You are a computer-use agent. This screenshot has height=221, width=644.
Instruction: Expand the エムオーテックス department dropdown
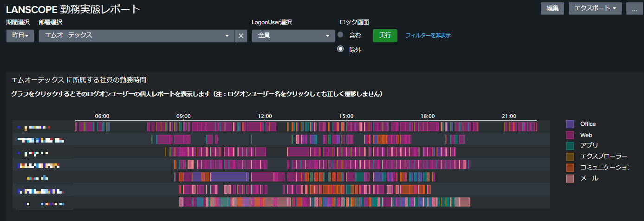pyautogui.click(x=227, y=36)
